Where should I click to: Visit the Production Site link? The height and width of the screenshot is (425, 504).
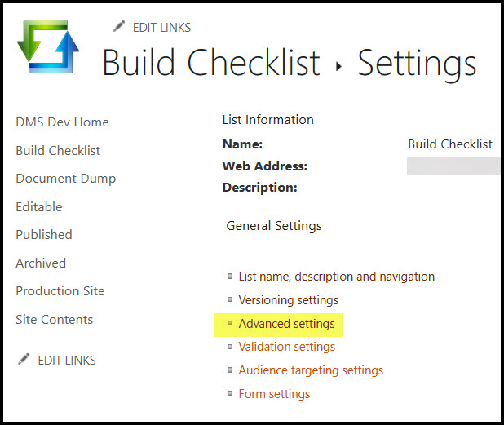pyautogui.click(x=60, y=291)
